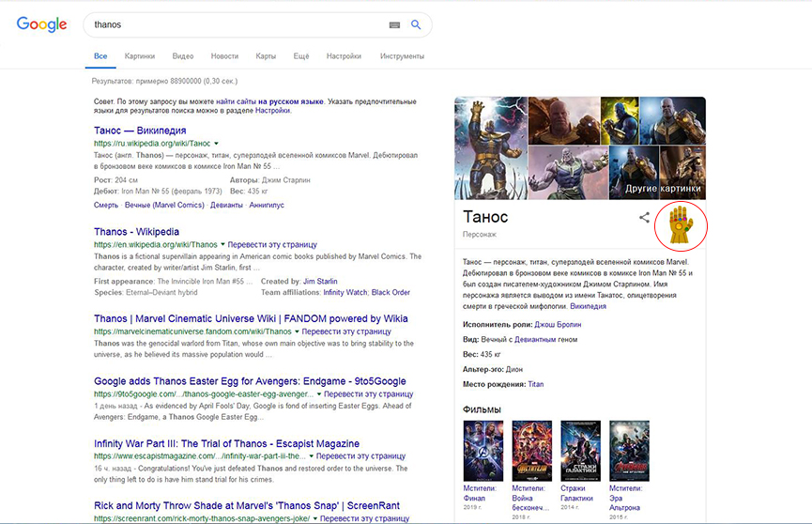Select Стражи Галактики movie poster
This screenshot has width=812, height=524.
click(x=580, y=451)
